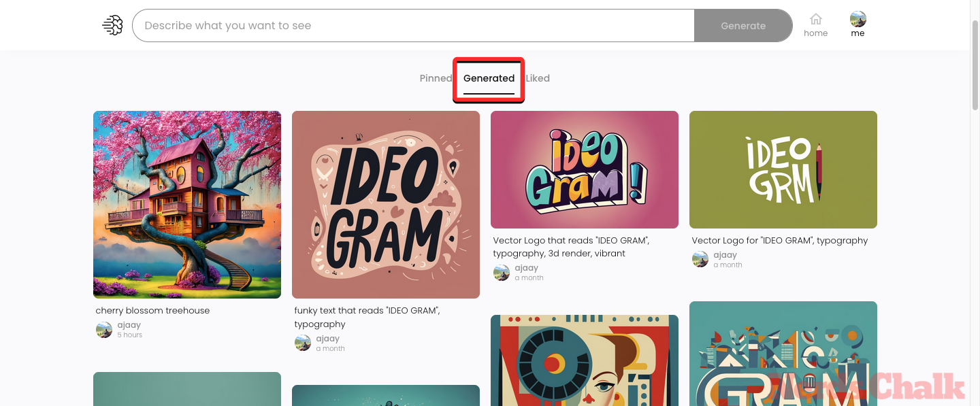Switch to the Liked tab
Viewport: 980px width, 406px height.
(538, 78)
